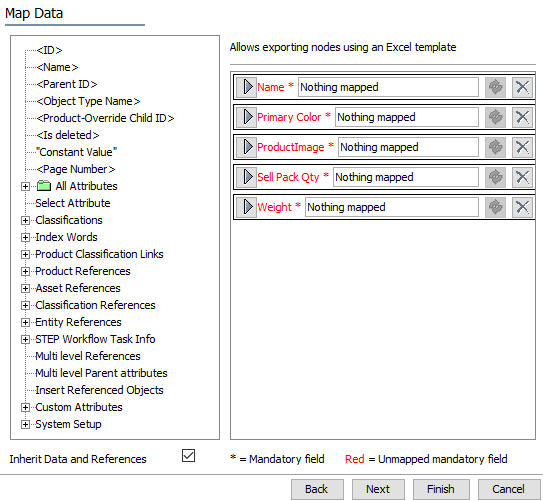Click the X icon on Weight row
This screenshot has width=543, height=501.
522,207
